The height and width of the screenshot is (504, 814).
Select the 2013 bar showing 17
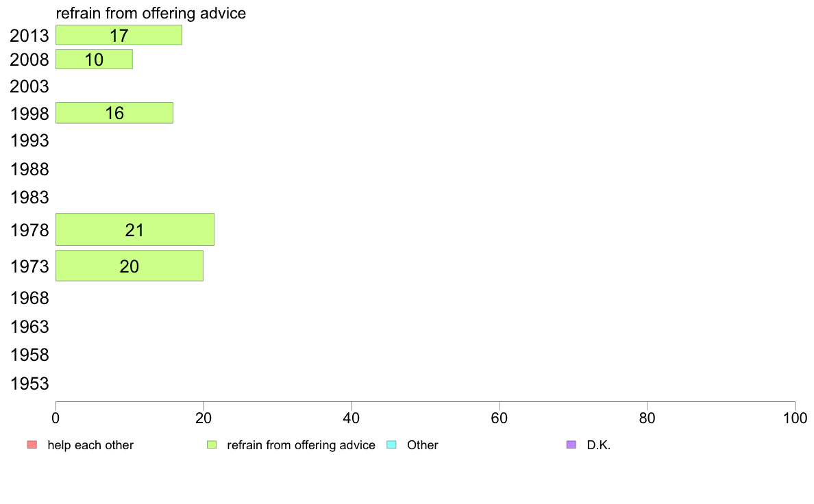click(x=119, y=35)
